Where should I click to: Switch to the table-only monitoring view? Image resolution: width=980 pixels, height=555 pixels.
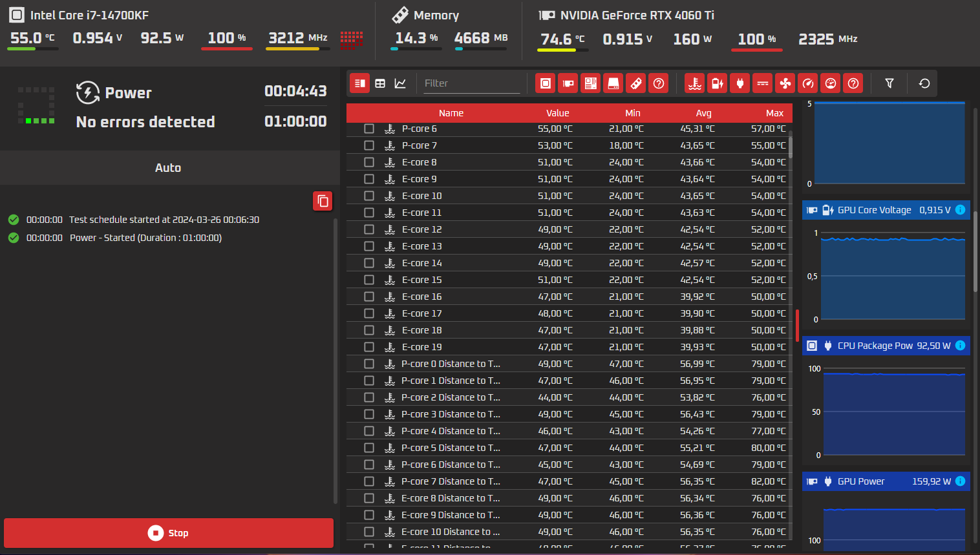pos(380,83)
